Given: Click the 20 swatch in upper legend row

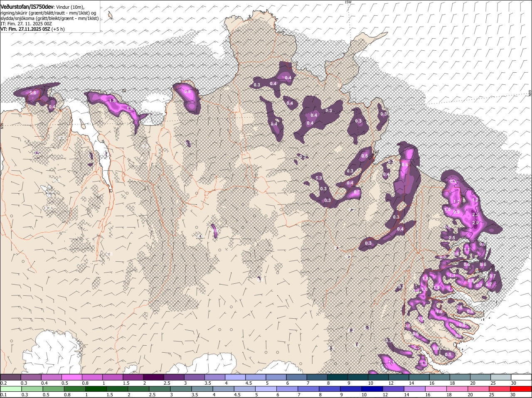Looking at the screenshot, I should (x=480, y=377).
